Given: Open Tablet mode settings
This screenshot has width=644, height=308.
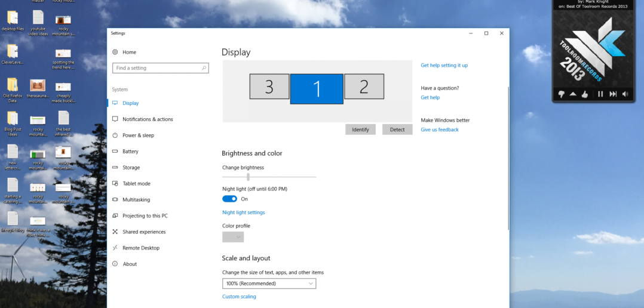Looking at the screenshot, I should (x=136, y=184).
